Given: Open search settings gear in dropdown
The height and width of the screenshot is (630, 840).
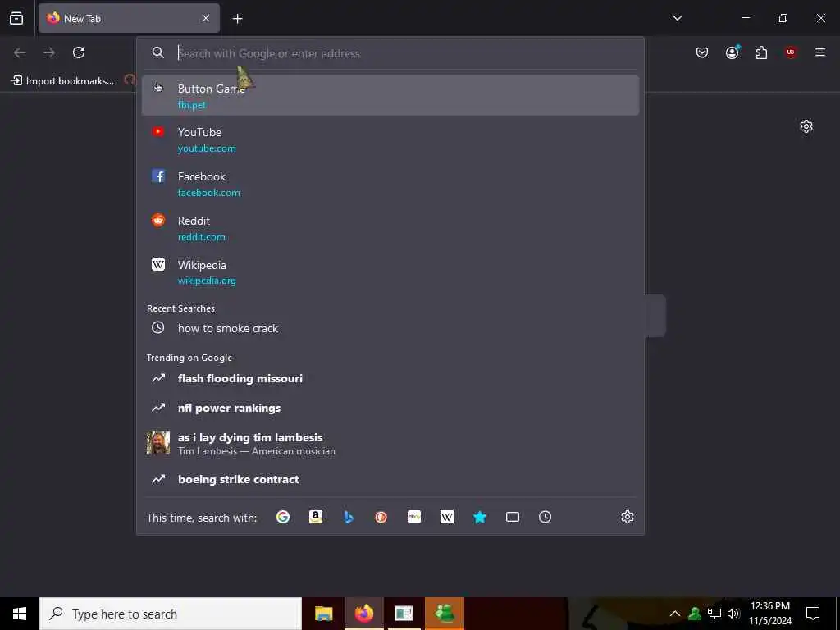Looking at the screenshot, I should [628, 517].
